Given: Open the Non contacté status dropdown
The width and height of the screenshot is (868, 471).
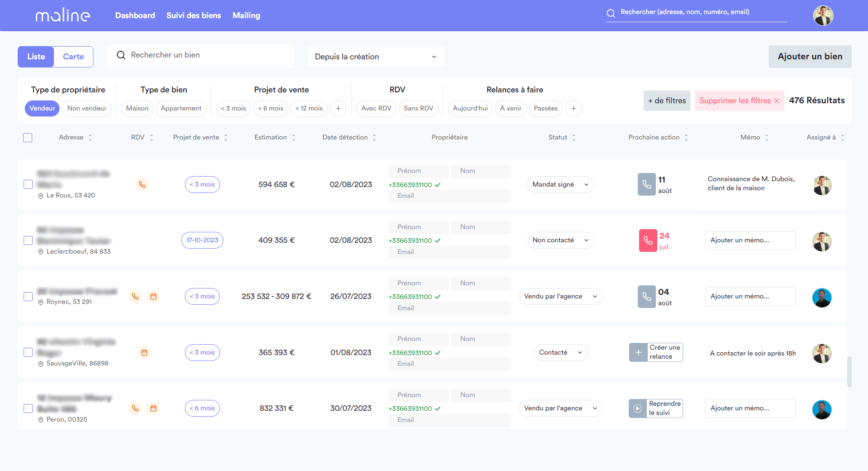Looking at the screenshot, I should (x=560, y=240).
